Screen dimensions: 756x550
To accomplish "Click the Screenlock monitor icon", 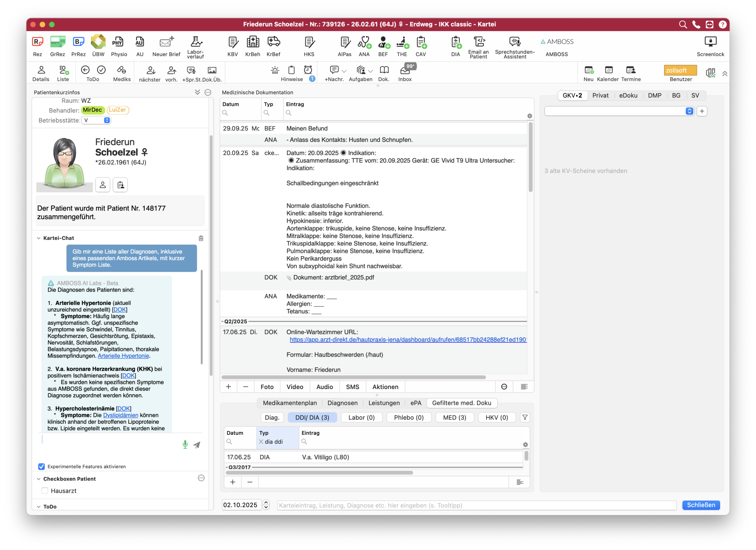I will tap(710, 42).
